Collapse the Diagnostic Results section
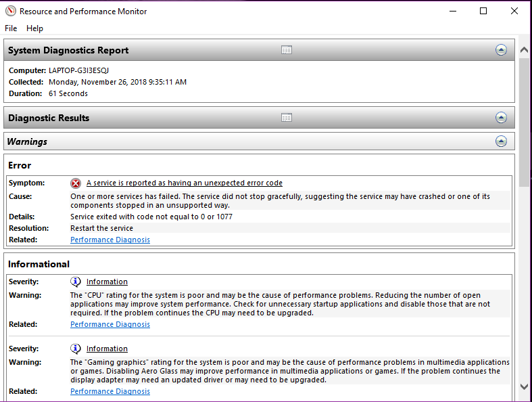This screenshot has width=532, height=402. (501, 118)
